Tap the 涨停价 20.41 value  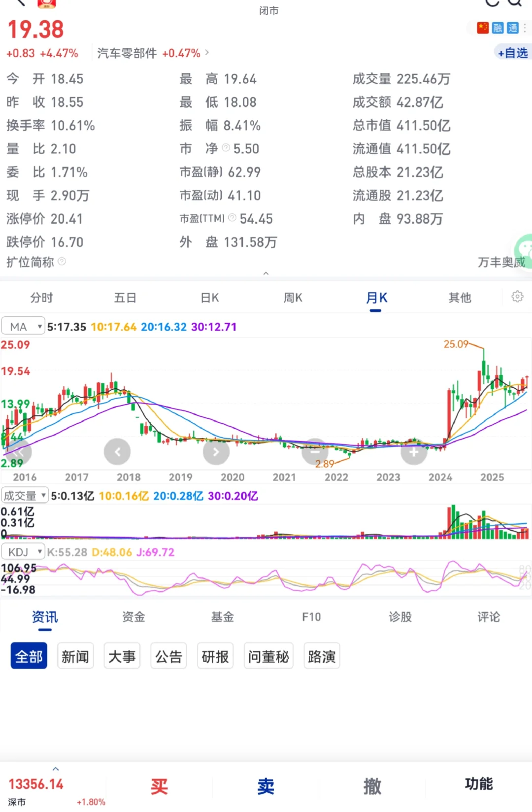(x=66, y=219)
